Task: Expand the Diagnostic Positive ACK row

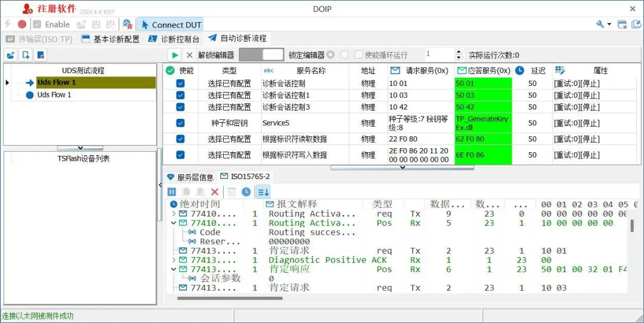Action: [174, 260]
